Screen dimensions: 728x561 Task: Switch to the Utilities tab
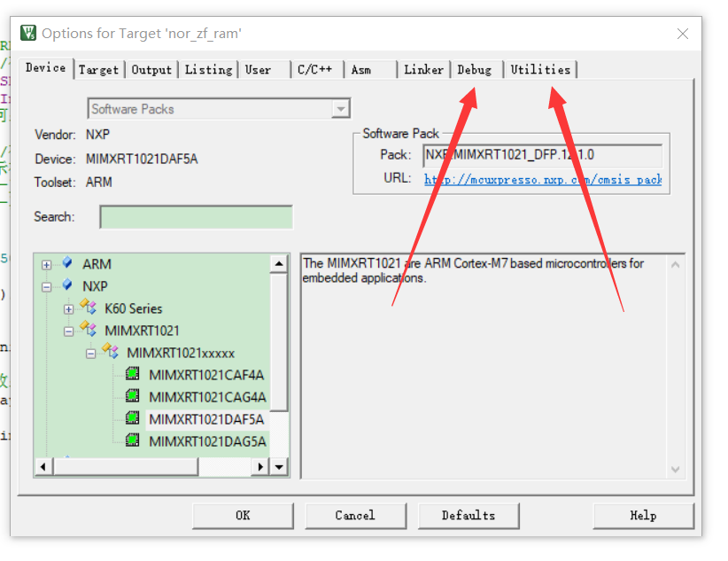(x=540, y=68)
